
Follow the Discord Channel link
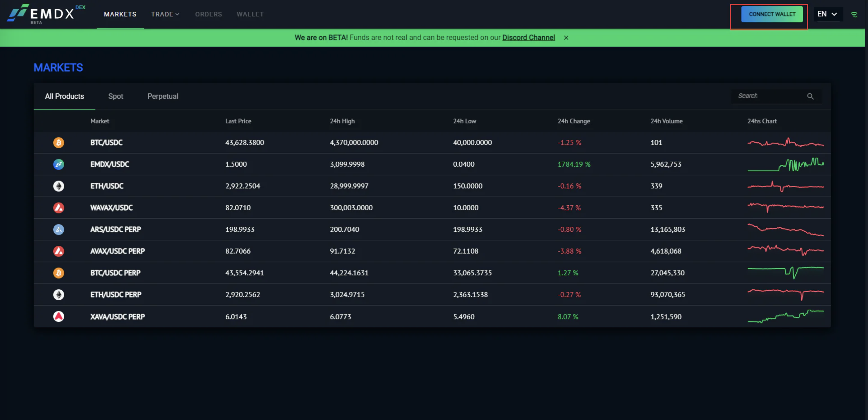[x=528, y=38]
